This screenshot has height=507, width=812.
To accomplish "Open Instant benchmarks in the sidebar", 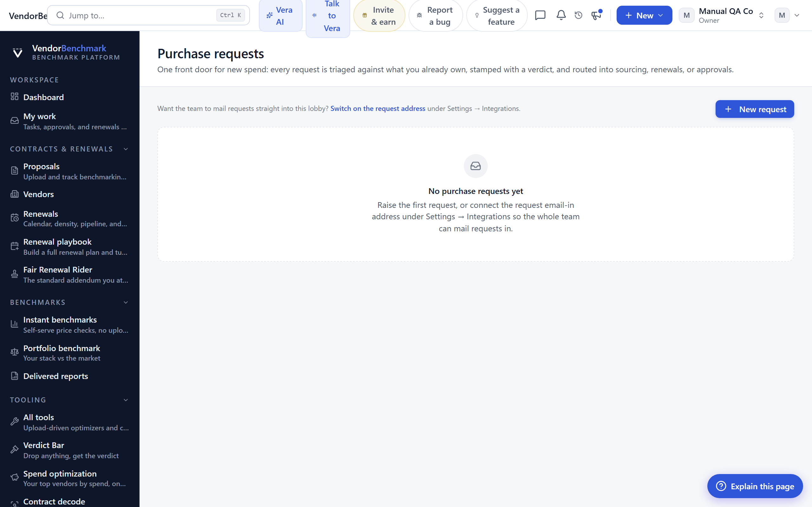I will [70, 324].
